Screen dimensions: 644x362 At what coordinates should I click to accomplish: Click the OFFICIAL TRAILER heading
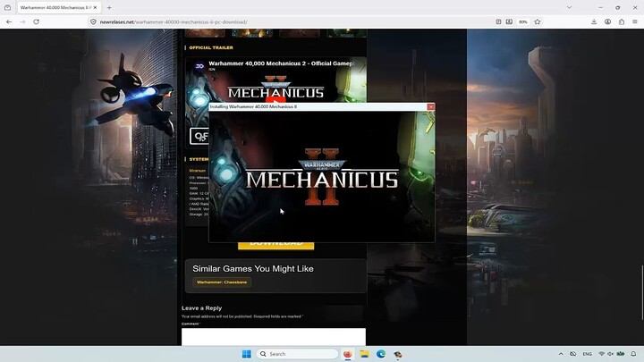[211, 47]
